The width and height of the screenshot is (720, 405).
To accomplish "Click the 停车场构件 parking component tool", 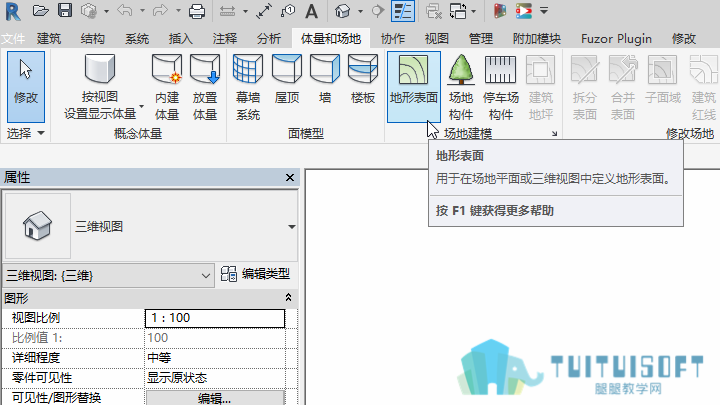I will 501,87.
